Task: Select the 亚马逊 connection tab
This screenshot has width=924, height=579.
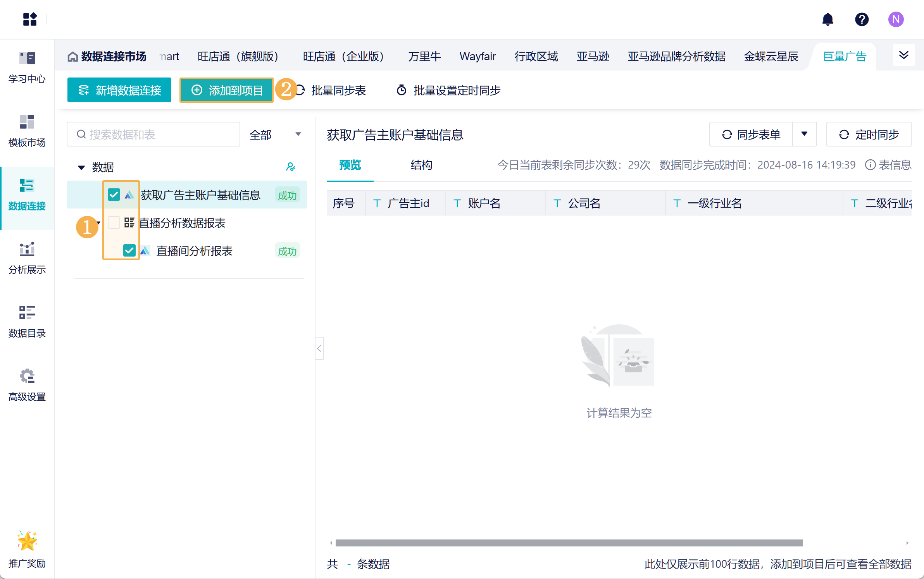Action: tap(593, 57)
